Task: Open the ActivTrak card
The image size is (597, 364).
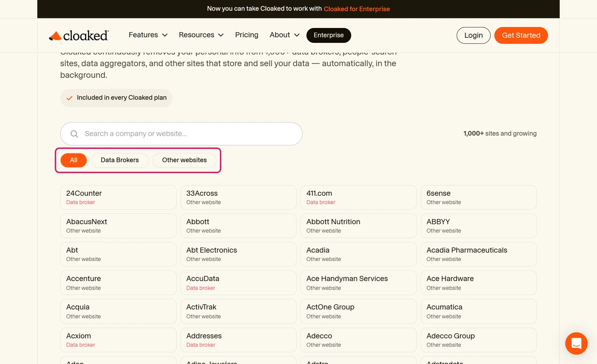Action: click(238, 311)
